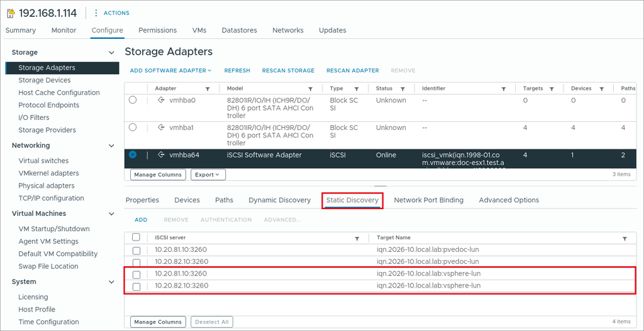
Task: Open VMkernel adapters
Action: (x=48, y=173)
